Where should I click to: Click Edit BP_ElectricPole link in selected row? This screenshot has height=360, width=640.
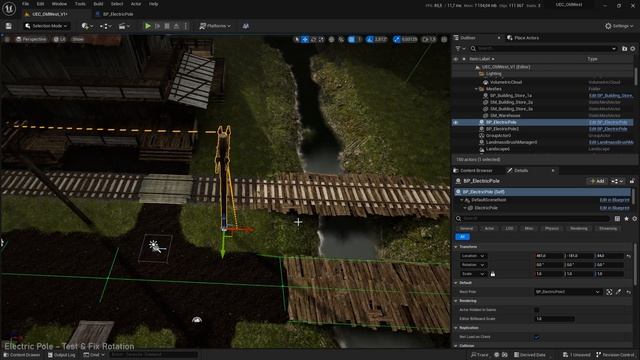(x=608, y=122)
